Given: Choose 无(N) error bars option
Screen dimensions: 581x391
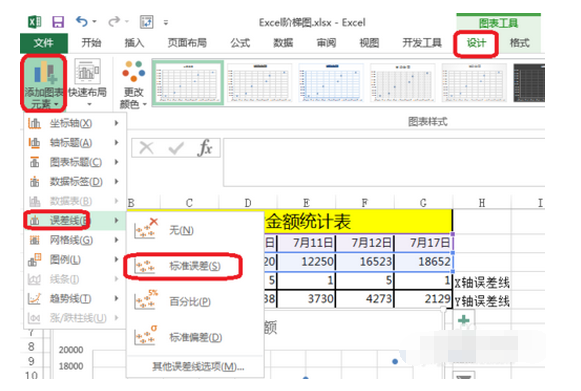Looking at the screenshot, I should (195, 230).
